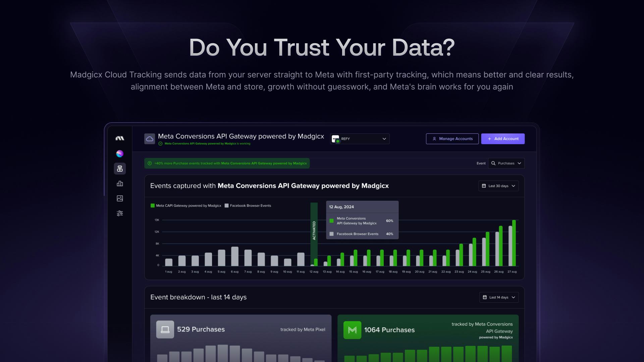Click the cloud icon beside gateway title
This screenshot has height=362, width=644.
(x=150, y=139)
